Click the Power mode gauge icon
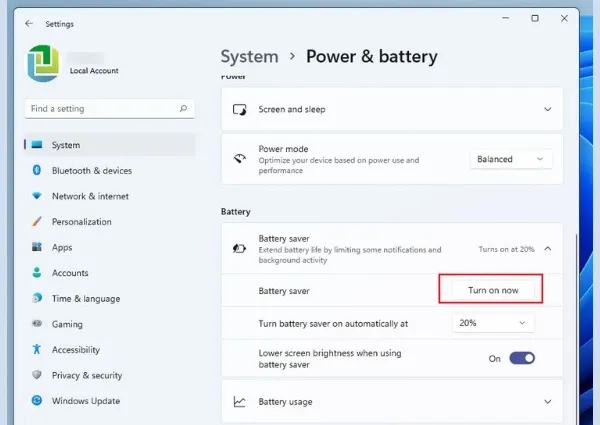Screen dimensions: 600x425 [x=240, y=158]
